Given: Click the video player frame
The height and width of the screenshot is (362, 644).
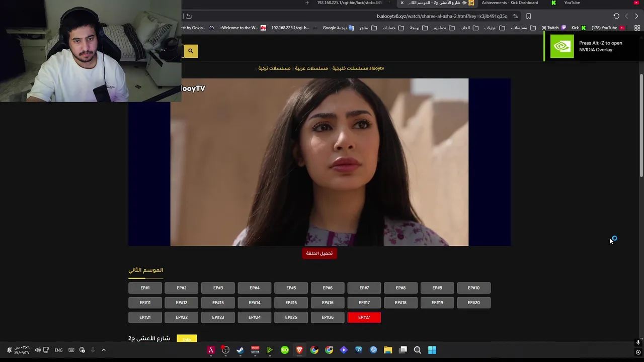Looking at the screenshot, I should [x=319, y=162].
